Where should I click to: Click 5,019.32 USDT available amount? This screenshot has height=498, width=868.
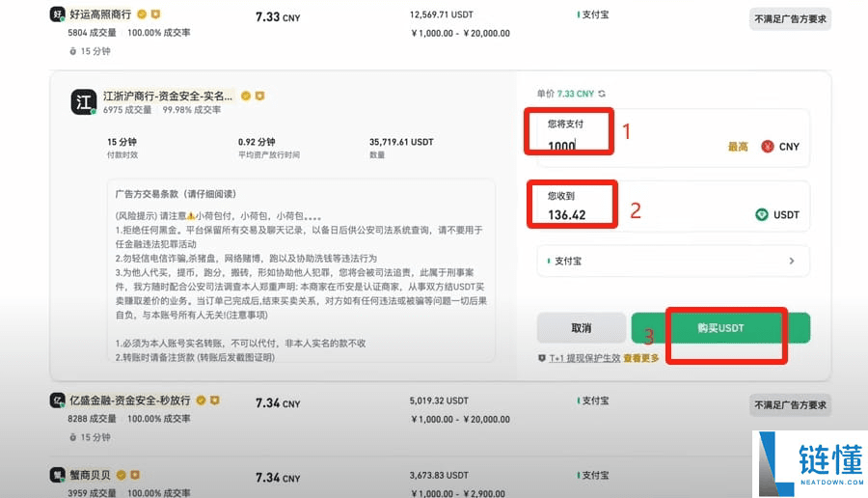[439, 401]
